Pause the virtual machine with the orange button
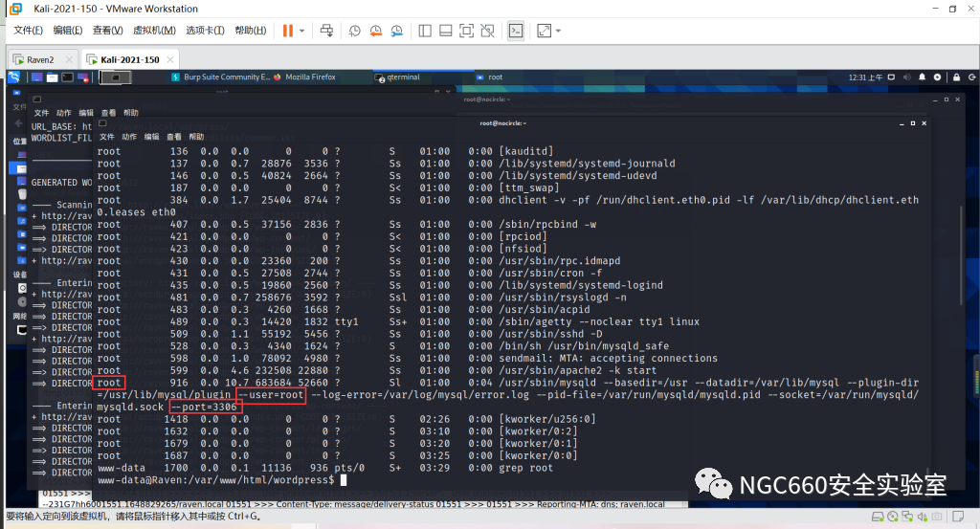The height and width of the screenshot is (529, 980). coord(287,31)
